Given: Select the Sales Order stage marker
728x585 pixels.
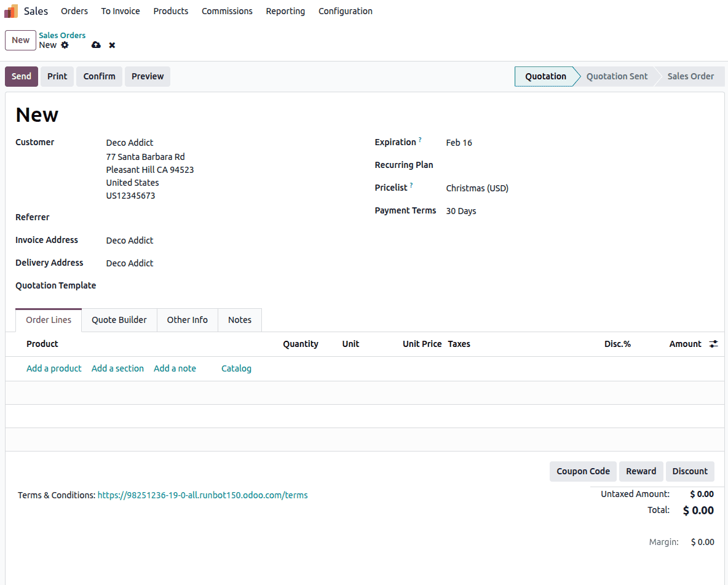Looking at the screenshot, I should [690, 76].
